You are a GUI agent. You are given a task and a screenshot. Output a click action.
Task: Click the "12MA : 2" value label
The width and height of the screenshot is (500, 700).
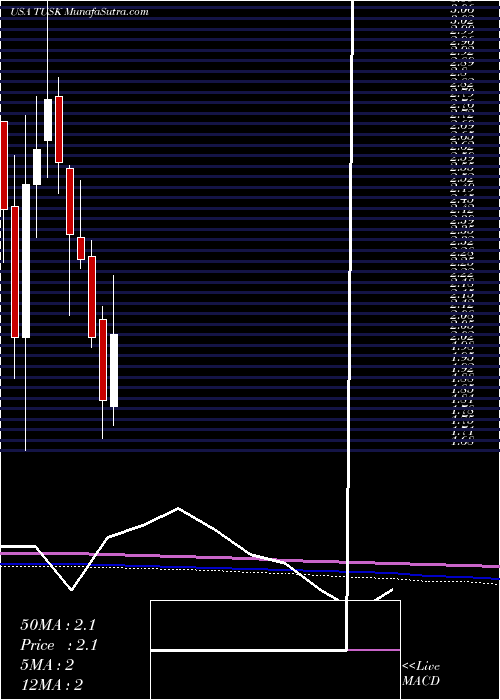[52, 685]
